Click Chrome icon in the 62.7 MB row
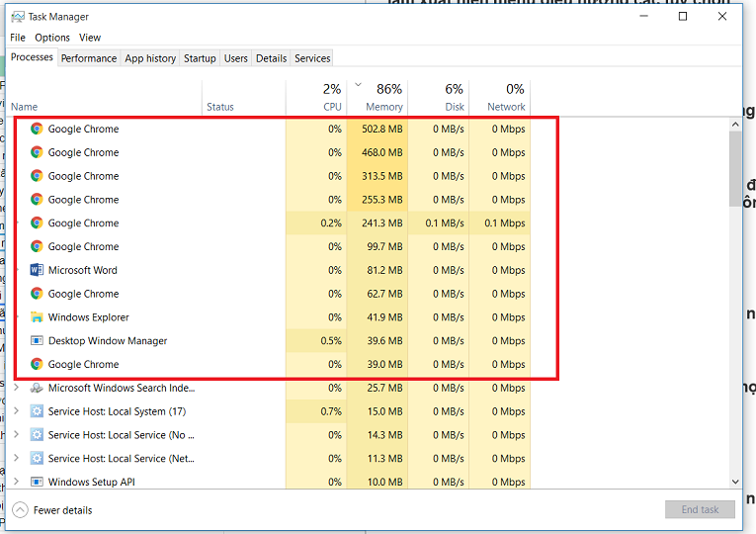 [x=37, y=294]
